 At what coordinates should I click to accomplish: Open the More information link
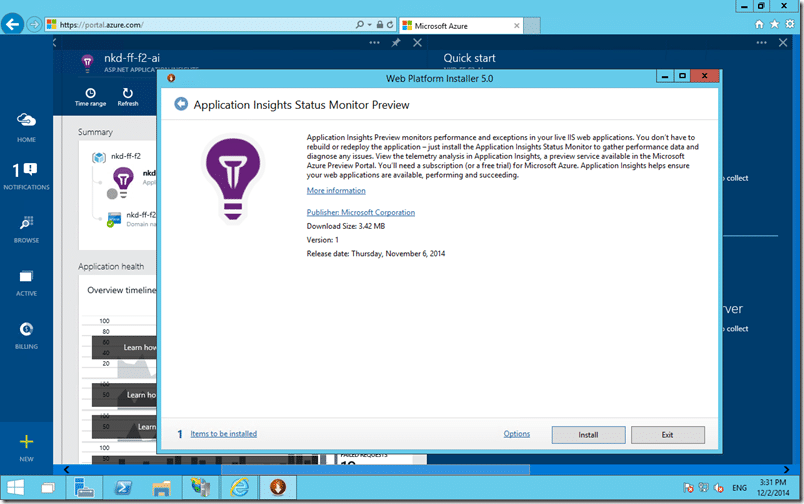(x=336, y=190)
